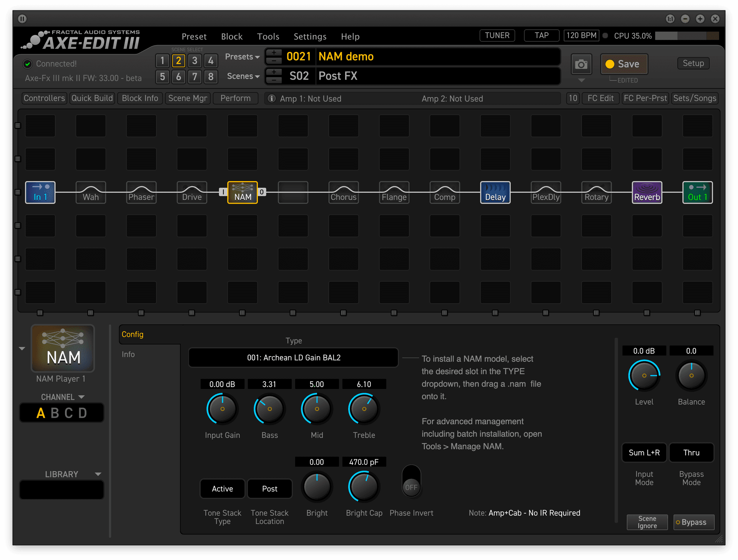Switch to scene 1

pyautogui.click(x=163, y=61)
